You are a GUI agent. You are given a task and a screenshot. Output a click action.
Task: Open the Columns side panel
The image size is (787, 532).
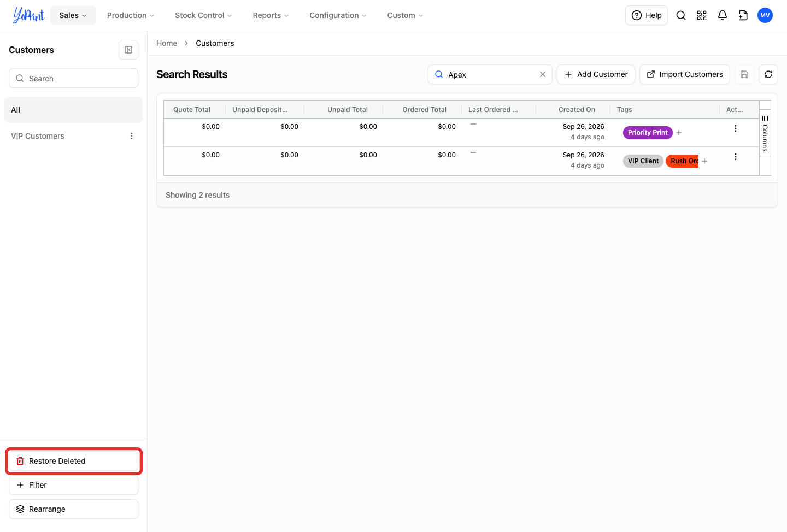765,133
